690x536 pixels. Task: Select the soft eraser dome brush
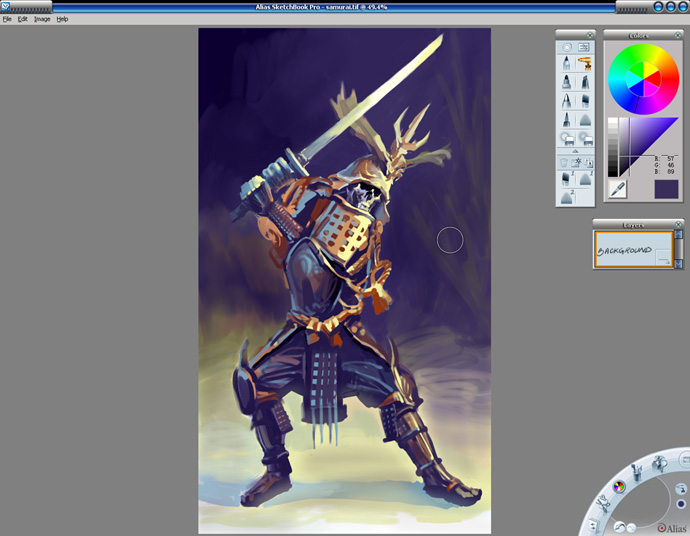[585, 120]
